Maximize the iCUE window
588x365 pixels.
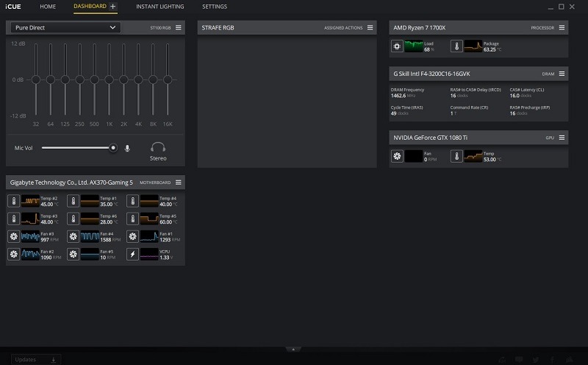tap(561, 7)
